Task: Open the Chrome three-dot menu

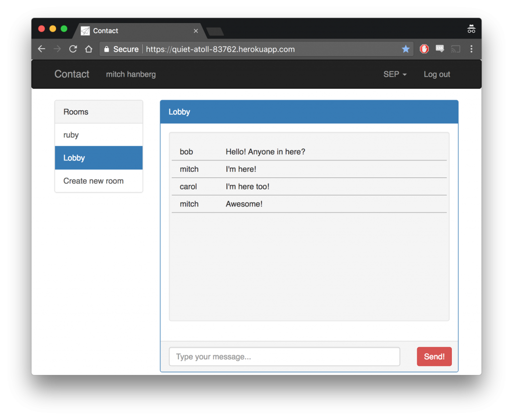Action: (471, 49)
